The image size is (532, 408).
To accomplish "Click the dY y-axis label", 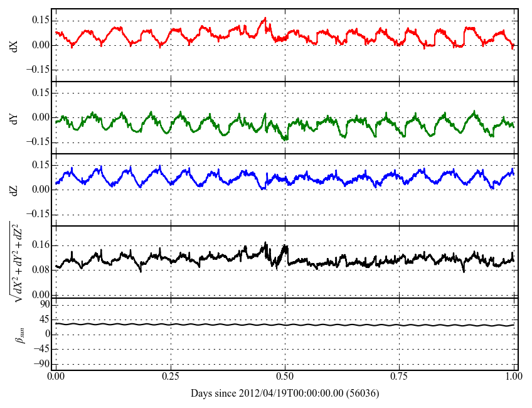I will point(14,117).
